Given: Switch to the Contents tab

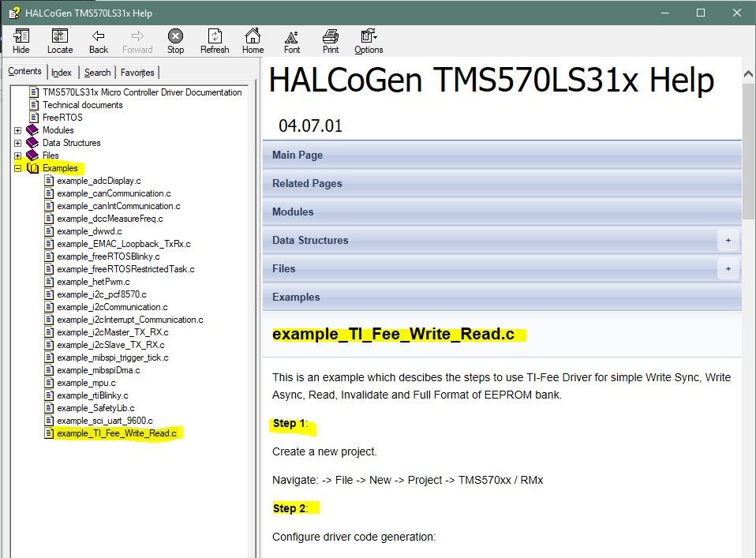Looking at the screenshot, I should pos(24,71).
